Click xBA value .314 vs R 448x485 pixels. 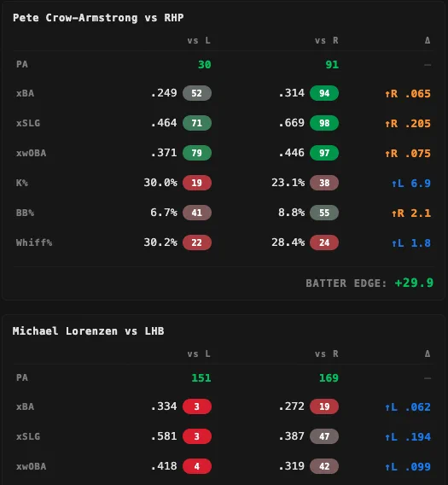[x=292, y=93]
